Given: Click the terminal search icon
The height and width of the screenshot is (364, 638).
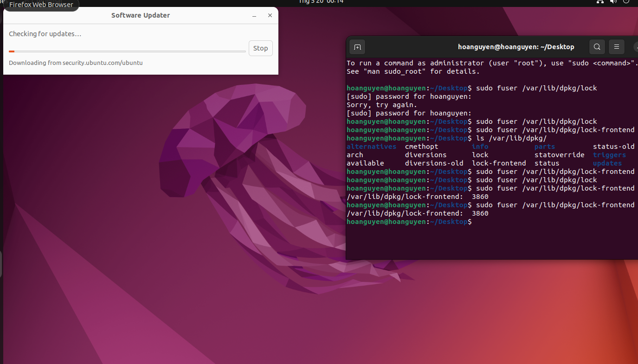Looking at the screenshot, I should tap(597, 47).
